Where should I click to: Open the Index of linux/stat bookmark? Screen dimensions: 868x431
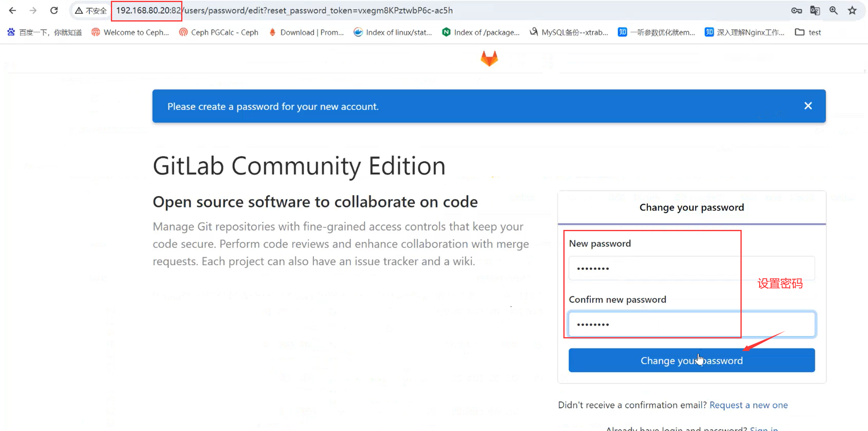point(393,32)
